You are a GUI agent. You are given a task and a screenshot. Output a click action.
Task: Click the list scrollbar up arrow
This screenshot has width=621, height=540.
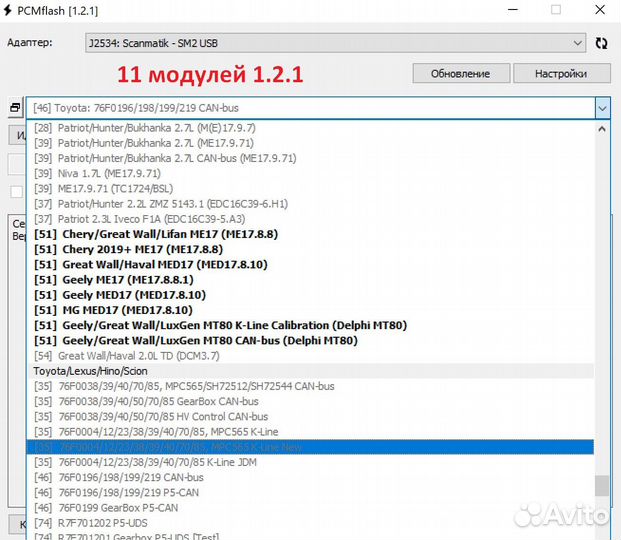[x=602, y=129]
